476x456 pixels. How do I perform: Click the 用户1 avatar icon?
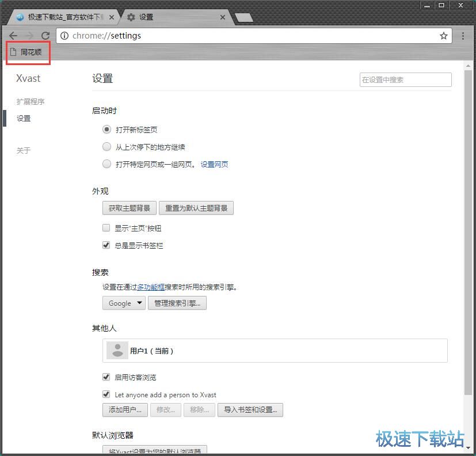[117, 351]
